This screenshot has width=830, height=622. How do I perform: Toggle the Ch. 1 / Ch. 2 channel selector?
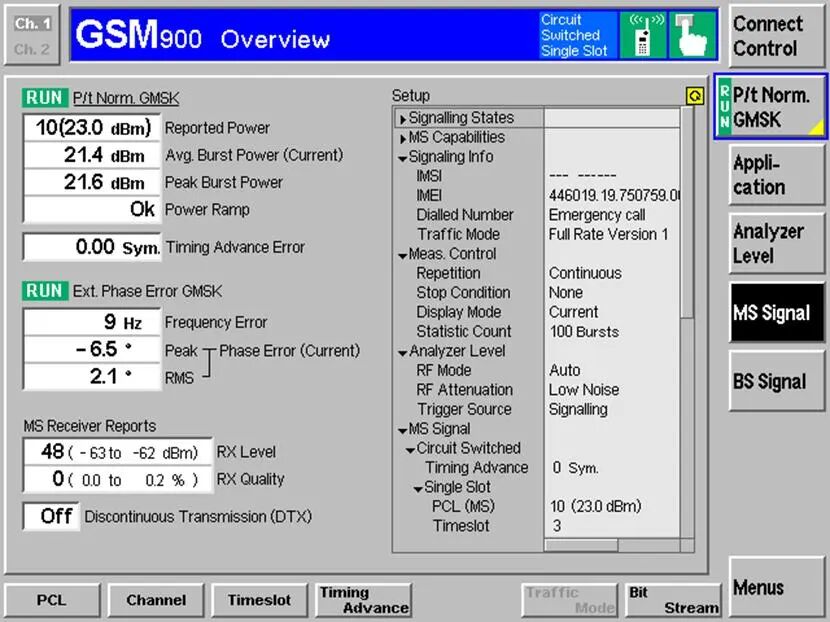click(32, 35)
